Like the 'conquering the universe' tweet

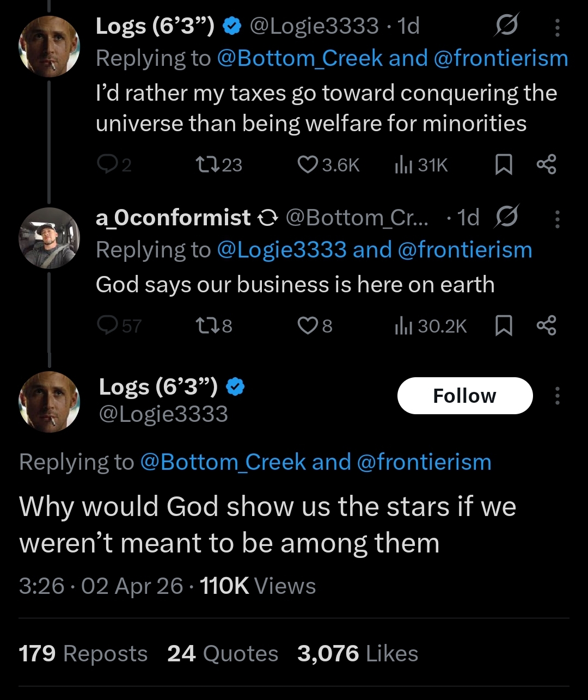[x=308, y=165]
